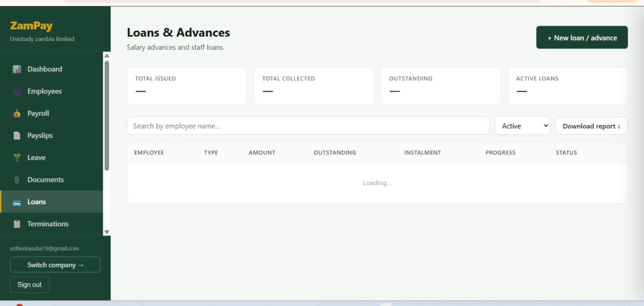Screen dimensions: 644x306
Task: Click sidebar scrollbar down arrow
Action: click(107, 232)
